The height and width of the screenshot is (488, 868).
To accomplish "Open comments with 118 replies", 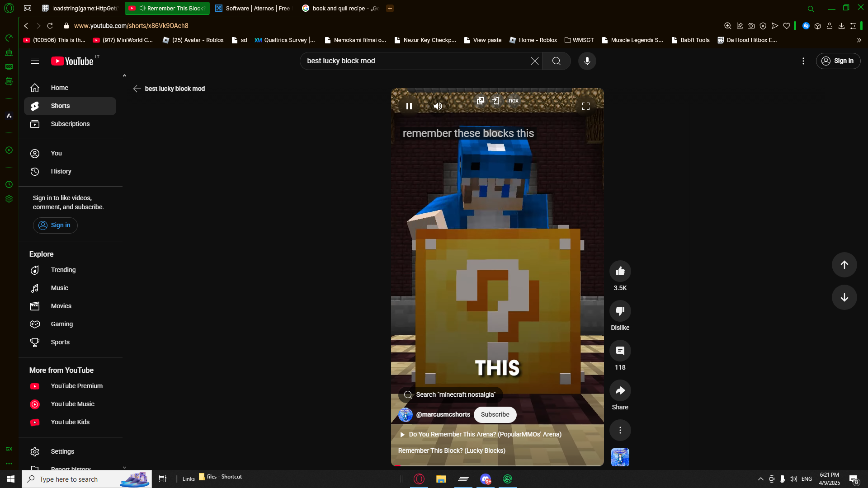I will 620,351.
